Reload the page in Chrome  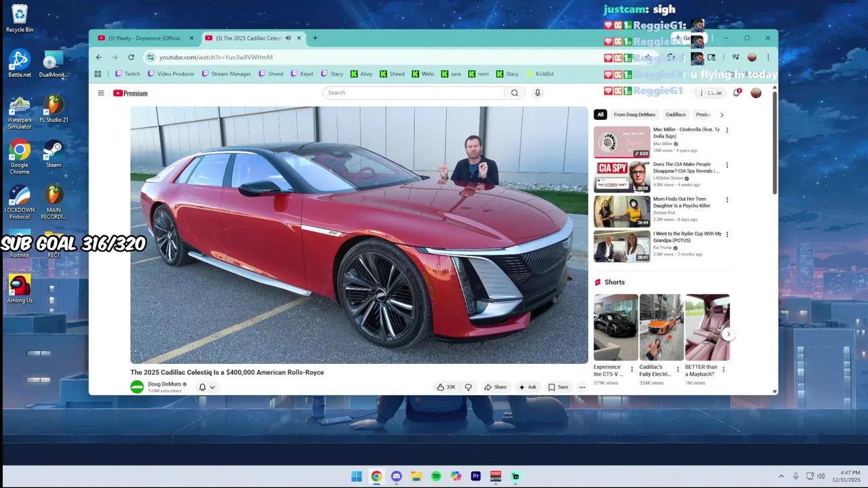click(131, 57)
